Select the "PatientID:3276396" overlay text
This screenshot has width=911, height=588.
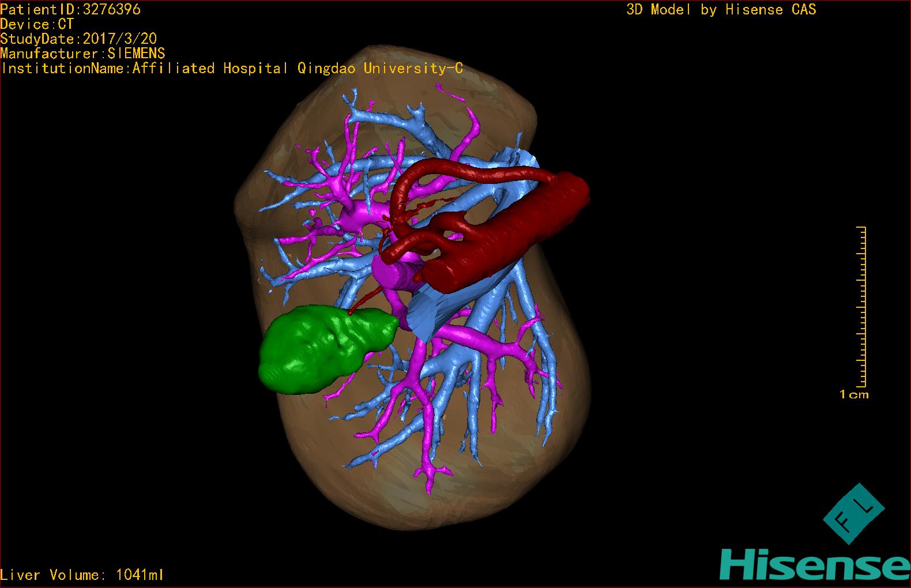tap(70, 9)
